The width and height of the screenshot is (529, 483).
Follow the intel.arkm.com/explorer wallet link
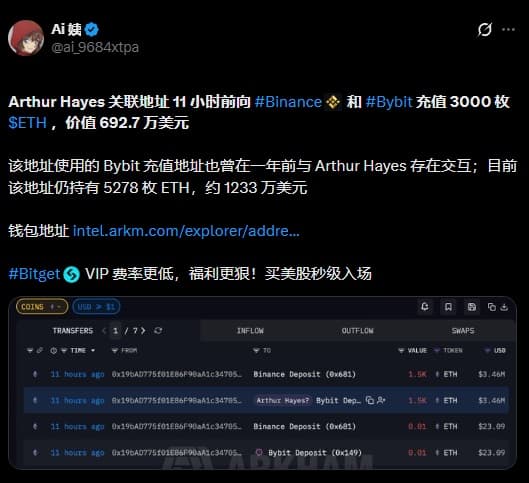click(x=186, y=231)
